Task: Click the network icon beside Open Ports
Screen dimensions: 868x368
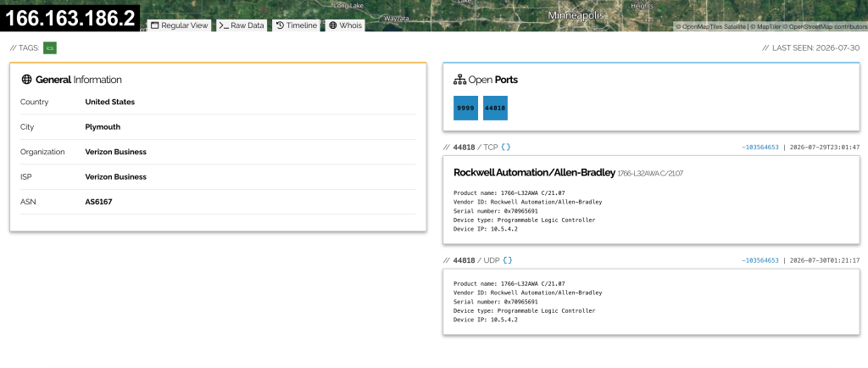Action: coord(459,80)
